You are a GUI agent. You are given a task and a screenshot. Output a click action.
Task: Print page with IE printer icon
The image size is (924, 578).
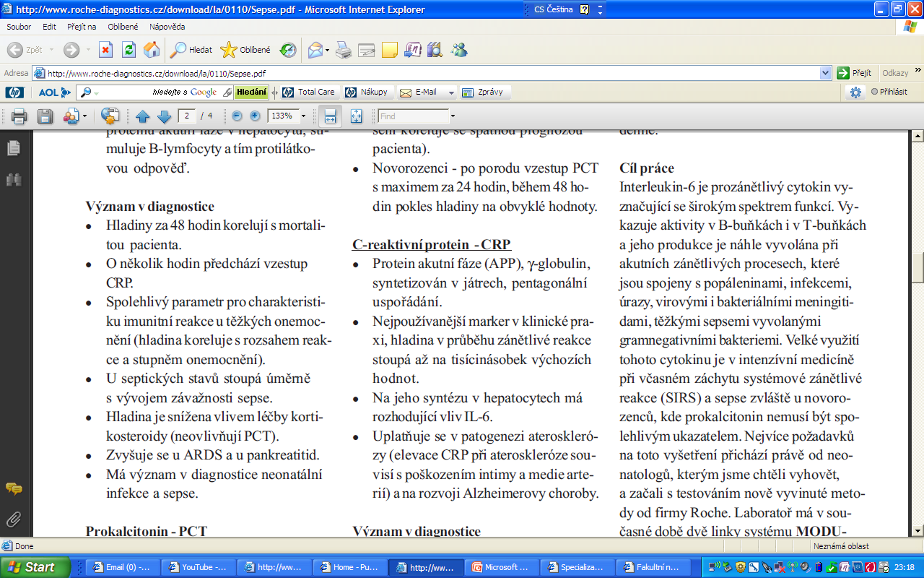pyautogui.click(x=344, y=50)
